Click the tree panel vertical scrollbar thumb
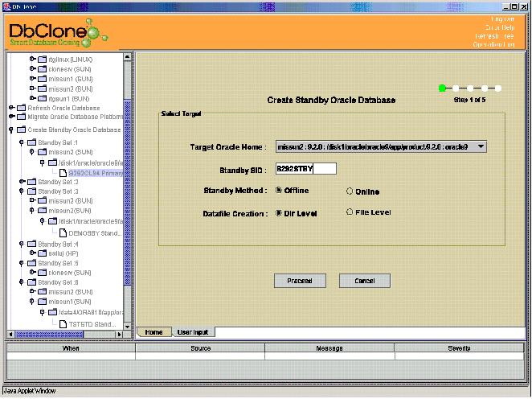The image size is (532, 399). point(128,192)
